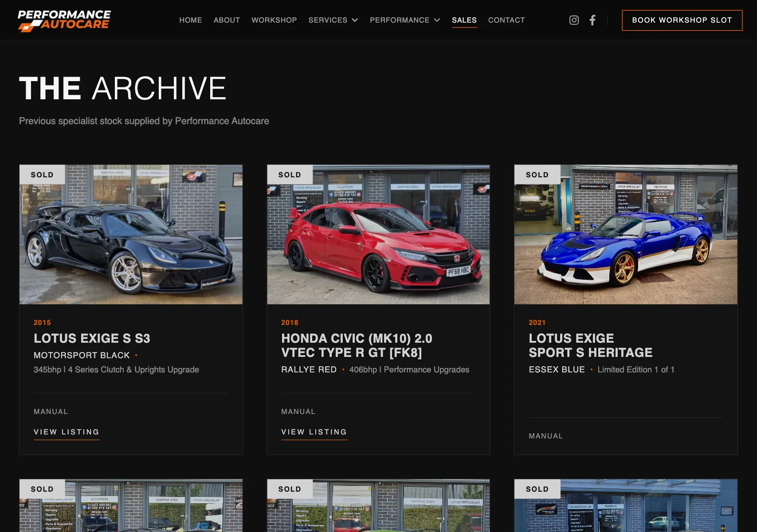Click the 'RALLYE RED' colour text
The height and width of the screenshot is (532, 757).
pyautogui.click(x=309, y=369)
